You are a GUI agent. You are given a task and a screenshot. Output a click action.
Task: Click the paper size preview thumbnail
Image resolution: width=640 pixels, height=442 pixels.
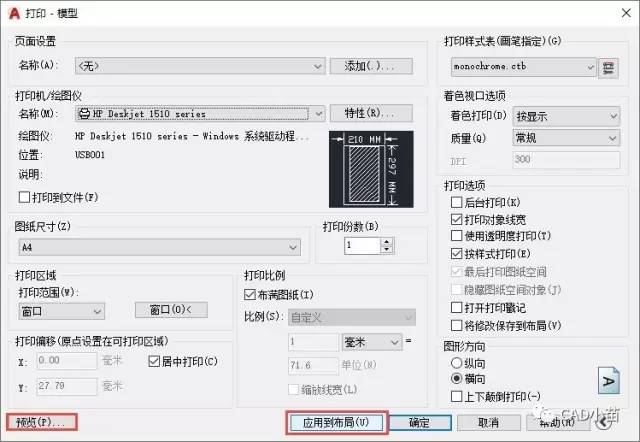(x=371, y=169)
